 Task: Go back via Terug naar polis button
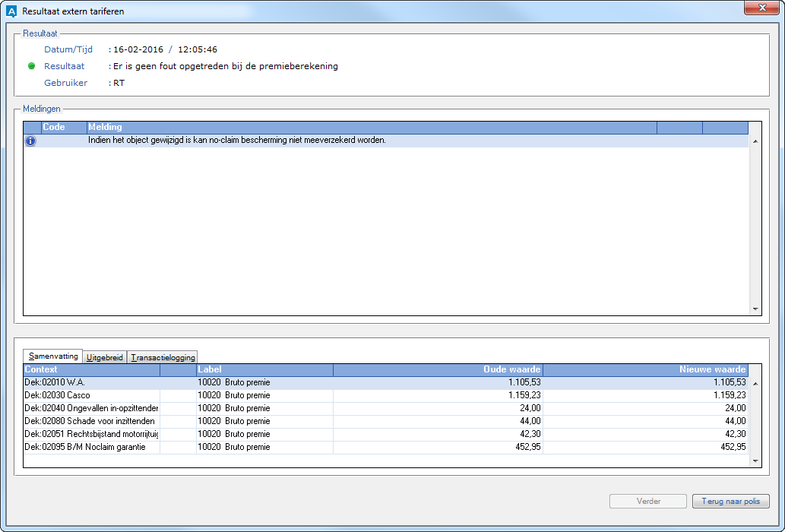[x=731, y=502]
